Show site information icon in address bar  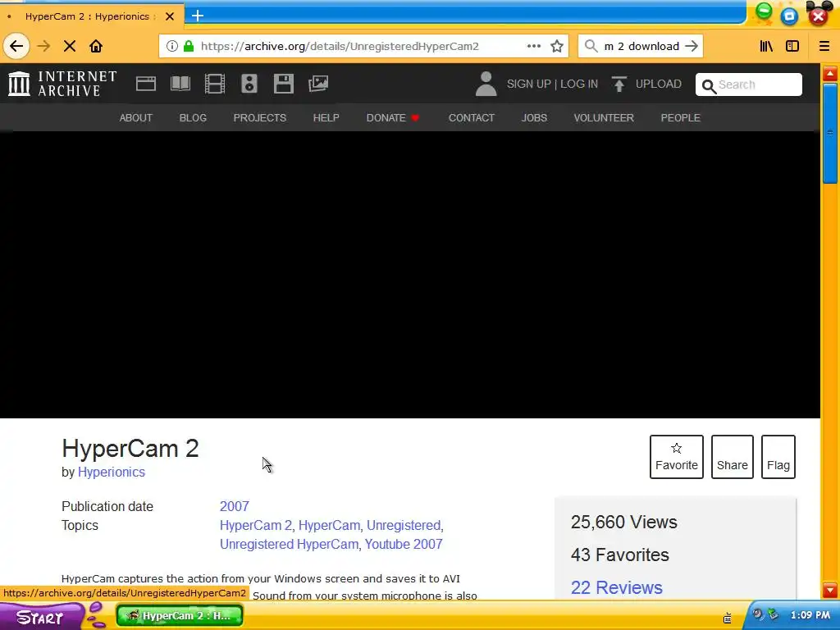coord(172,46)
